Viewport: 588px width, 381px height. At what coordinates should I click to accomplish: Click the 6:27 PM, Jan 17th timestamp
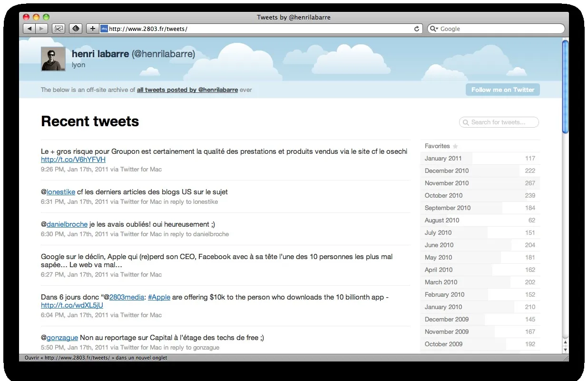point(75,275)
